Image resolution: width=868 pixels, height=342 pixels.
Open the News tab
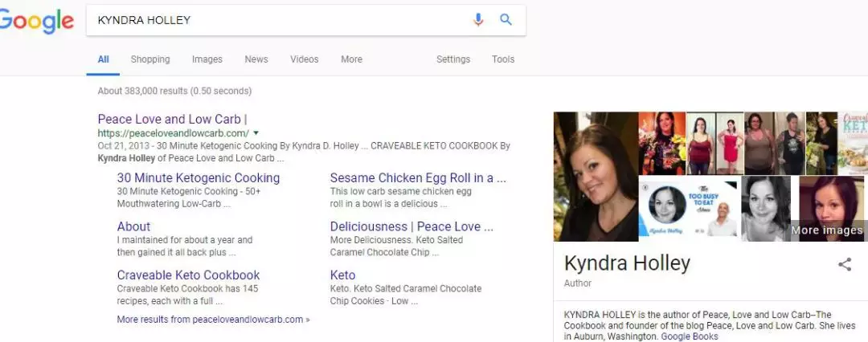click(x=256, y=59)
